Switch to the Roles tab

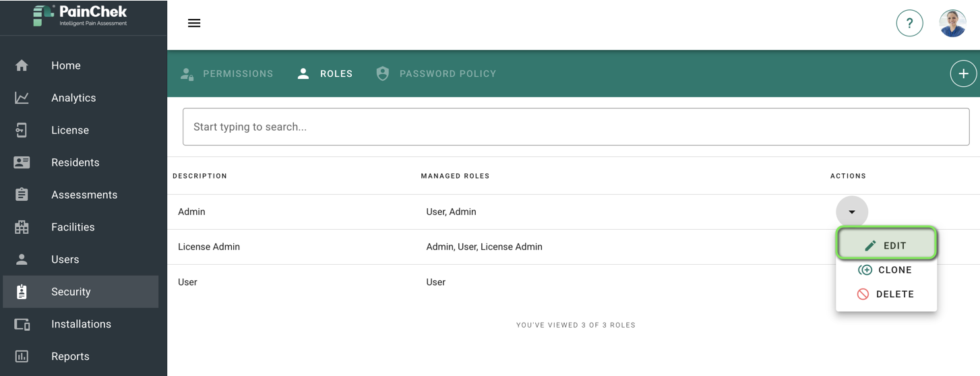[x=325, y=74]
